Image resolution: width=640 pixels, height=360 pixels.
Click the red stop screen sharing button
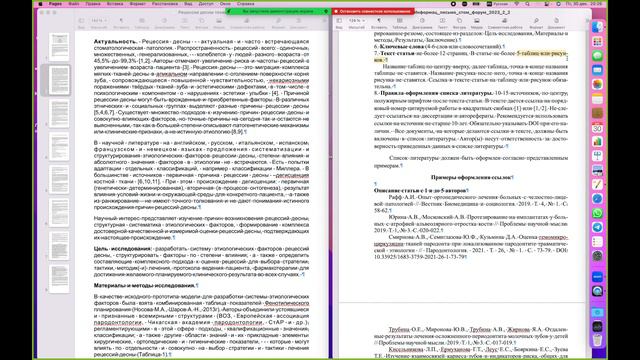tap(373, 11)
